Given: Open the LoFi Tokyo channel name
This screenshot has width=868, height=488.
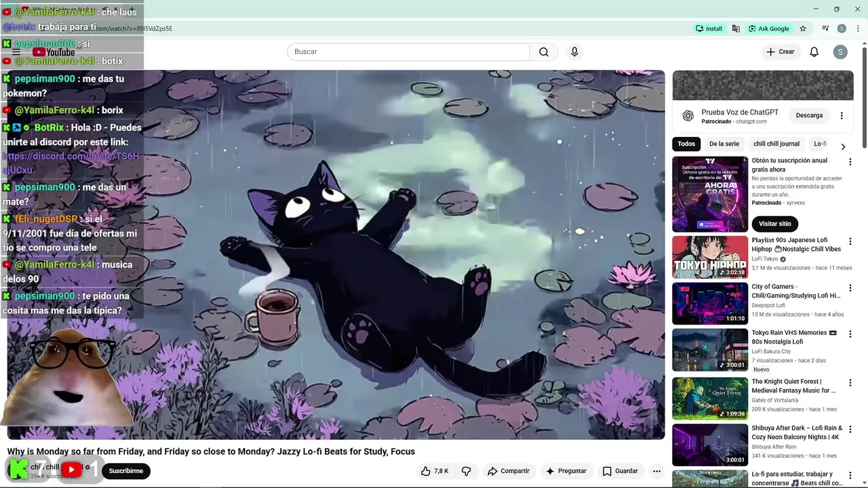Looking at the screenshot, I should [765, 259].
